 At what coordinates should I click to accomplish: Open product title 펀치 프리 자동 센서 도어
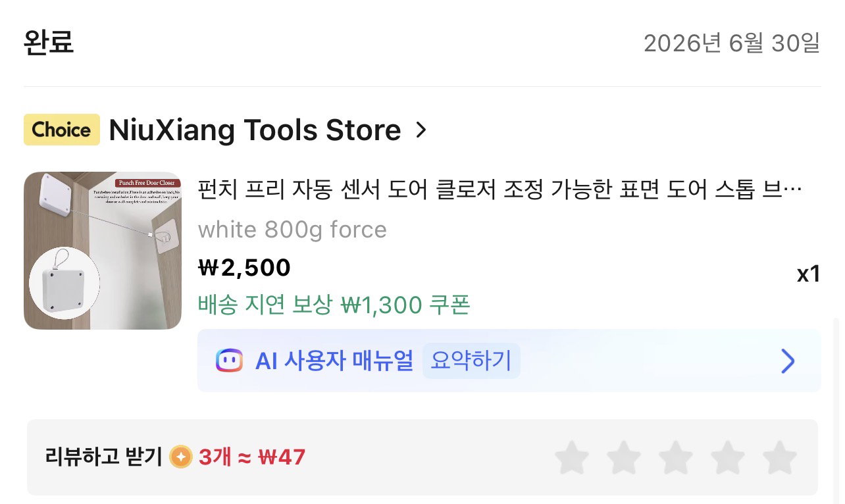pos(500,190)
